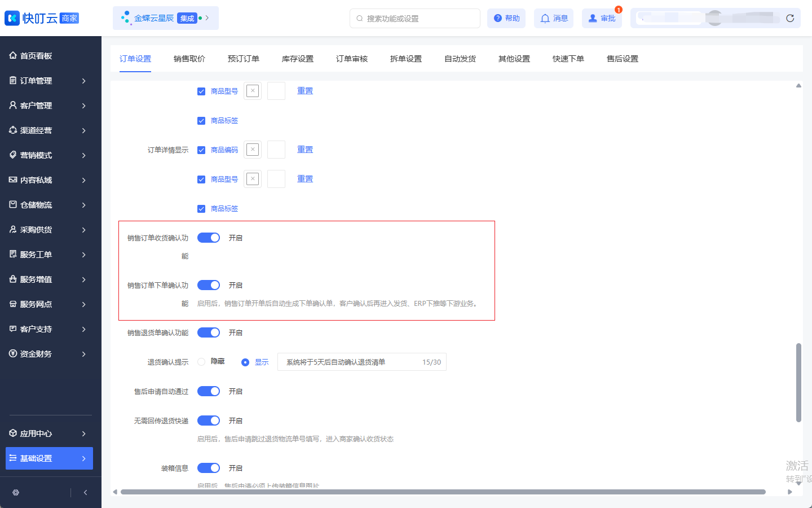Click the 服务增值 gift icon

[13, 279]
